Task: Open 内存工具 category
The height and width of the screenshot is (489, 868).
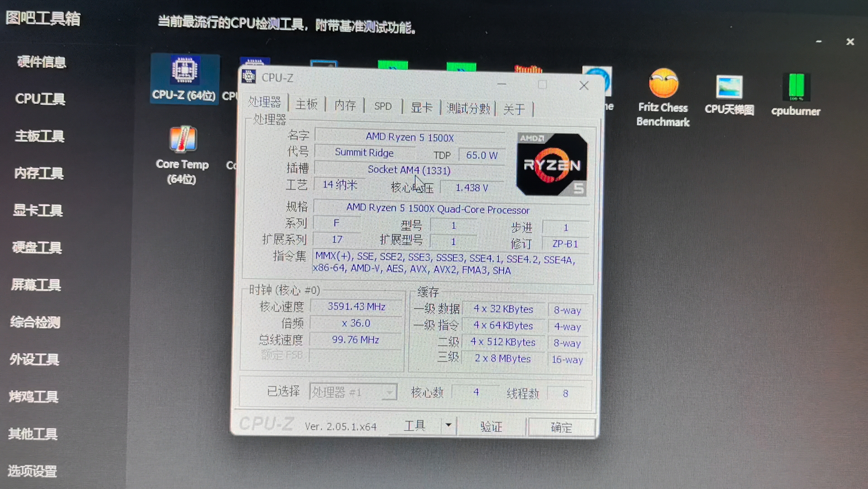Action: 38,173
